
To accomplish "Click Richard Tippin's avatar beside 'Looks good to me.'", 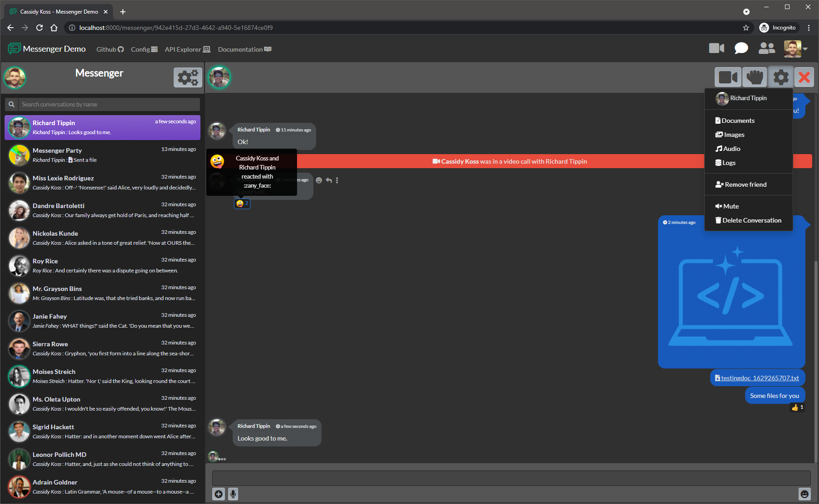I will tap(217, 427).
